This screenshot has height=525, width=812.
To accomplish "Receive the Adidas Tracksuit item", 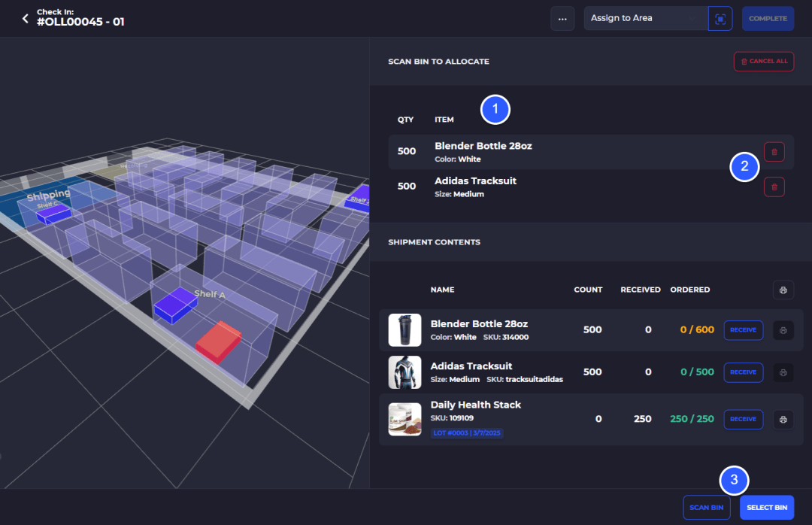I will [x=743, y=372].
